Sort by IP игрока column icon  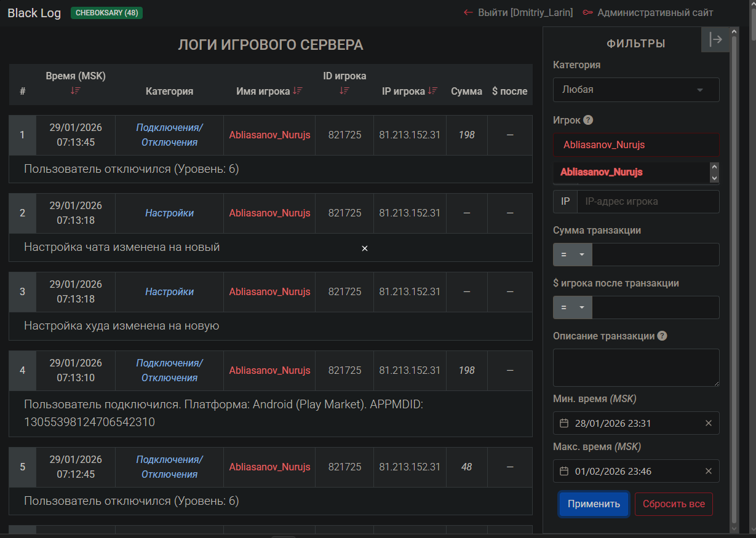(x=433, y=91)
